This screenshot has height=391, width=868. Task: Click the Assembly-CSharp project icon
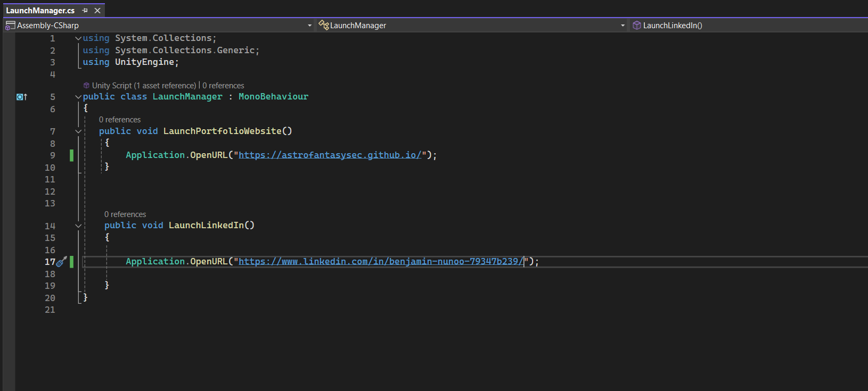point(10,26)
